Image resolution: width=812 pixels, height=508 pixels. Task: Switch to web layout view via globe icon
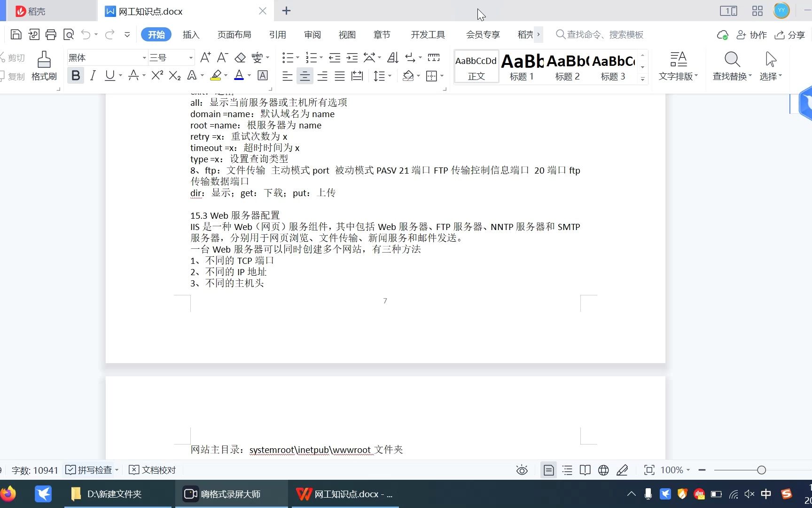pyautogui.click(x=603, y=470)
